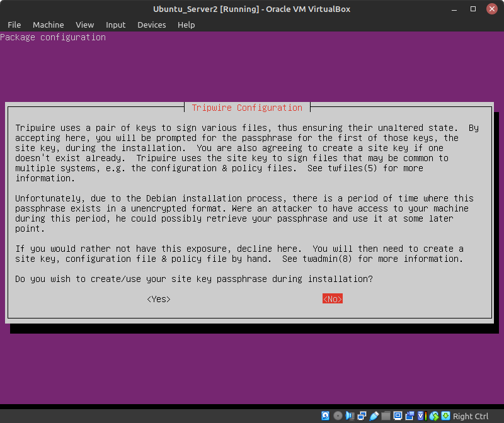Viewport: 504px width, 423px height.
Task: Open the audio settings status icon
Action: [x=350, y=416]
